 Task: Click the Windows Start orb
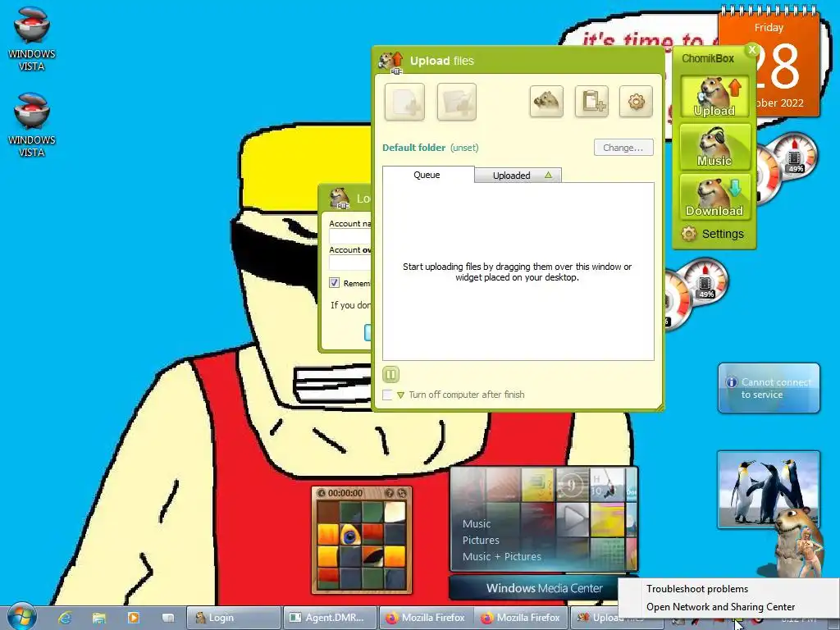pyautogui.click(x=21, y=617)
